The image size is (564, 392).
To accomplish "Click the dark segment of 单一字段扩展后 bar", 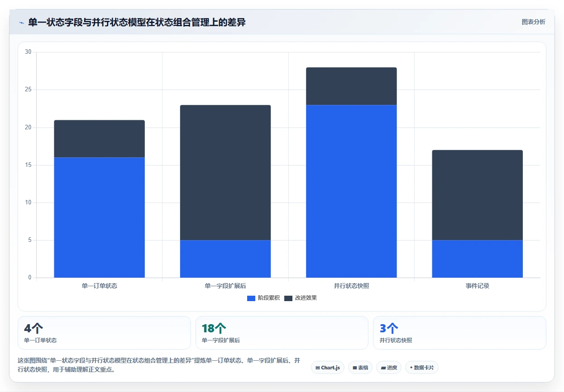I will click(x=225, y=173).
